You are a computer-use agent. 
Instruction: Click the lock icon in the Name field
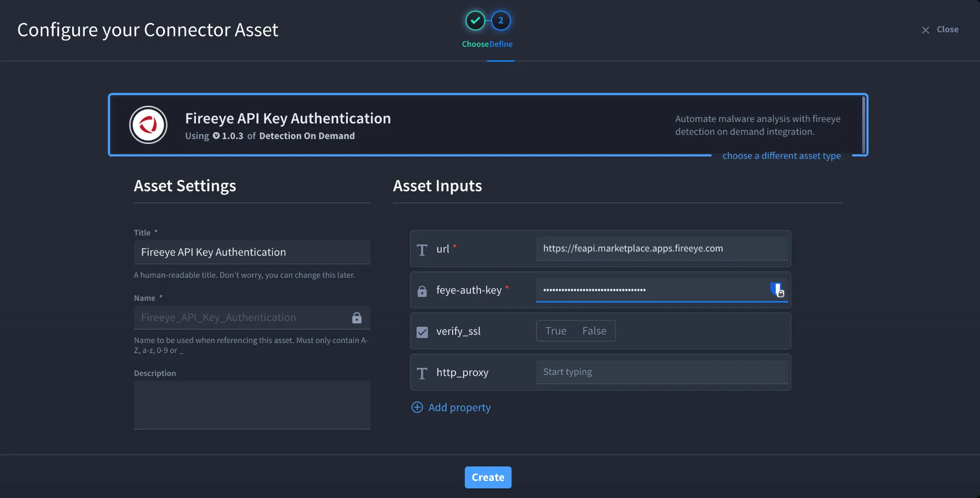click(x=357, y=318)
